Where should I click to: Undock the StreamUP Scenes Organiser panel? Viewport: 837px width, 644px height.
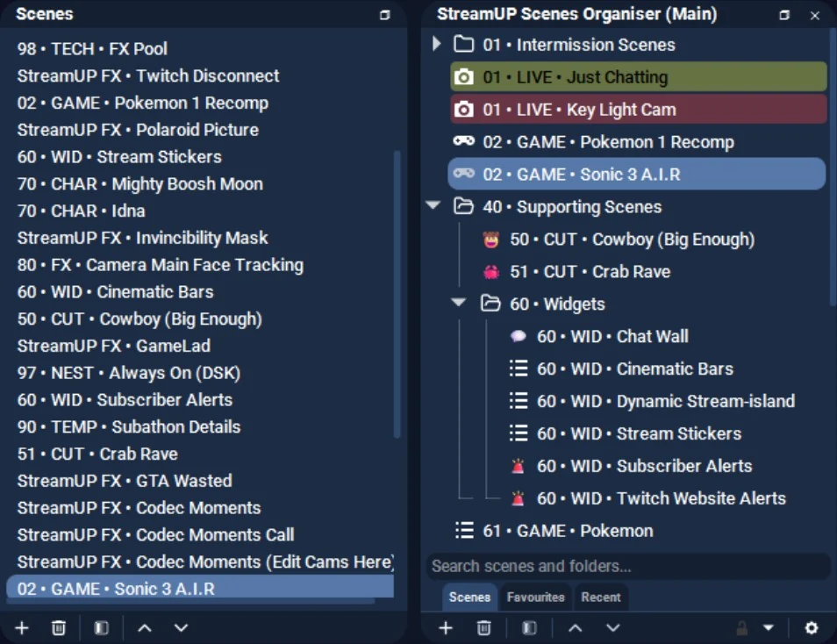point(784,15)
